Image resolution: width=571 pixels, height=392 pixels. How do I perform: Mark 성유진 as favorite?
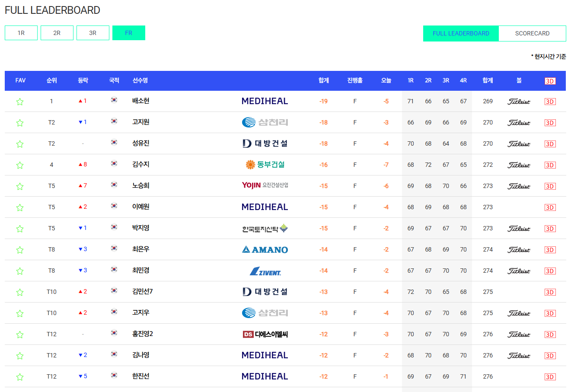(20, 144)
